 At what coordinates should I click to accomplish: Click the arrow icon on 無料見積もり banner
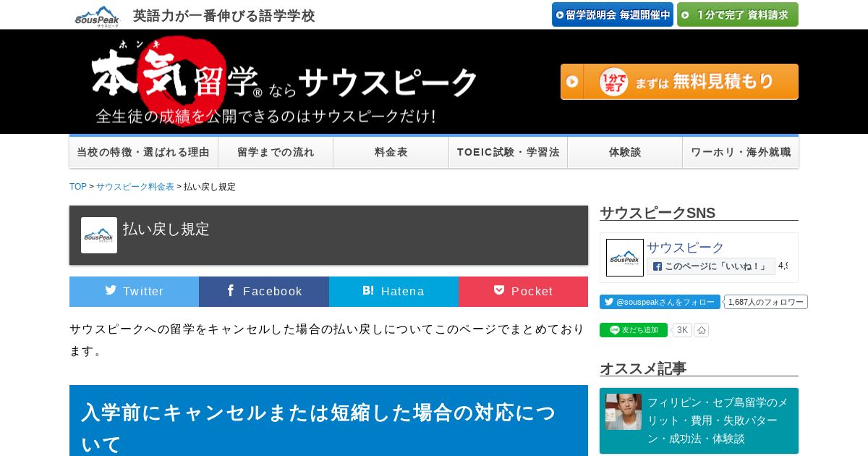coord(572,82)
